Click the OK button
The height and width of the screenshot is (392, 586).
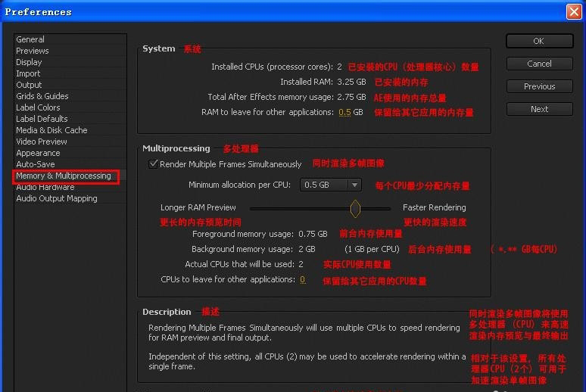point(539,41)
